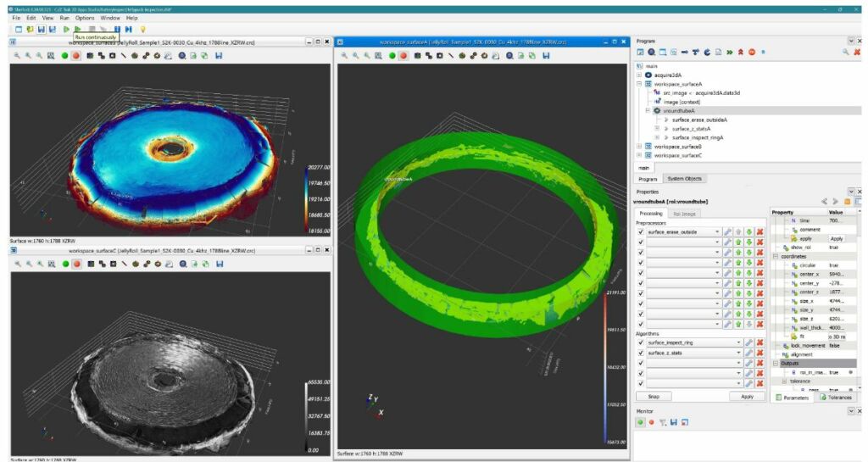
Task: Uncheck the surface_erase_outside preprocessor checkbox
Action: point(641,231)
